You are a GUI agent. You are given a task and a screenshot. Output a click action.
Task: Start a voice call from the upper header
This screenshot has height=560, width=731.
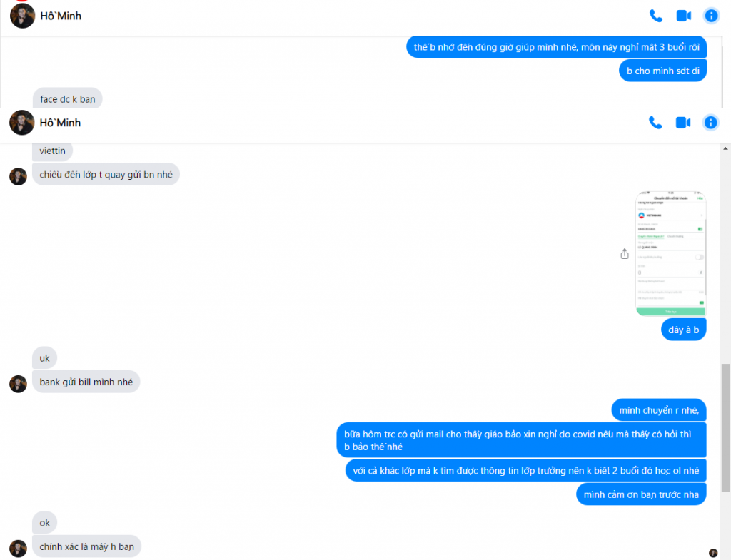(655, 15)
